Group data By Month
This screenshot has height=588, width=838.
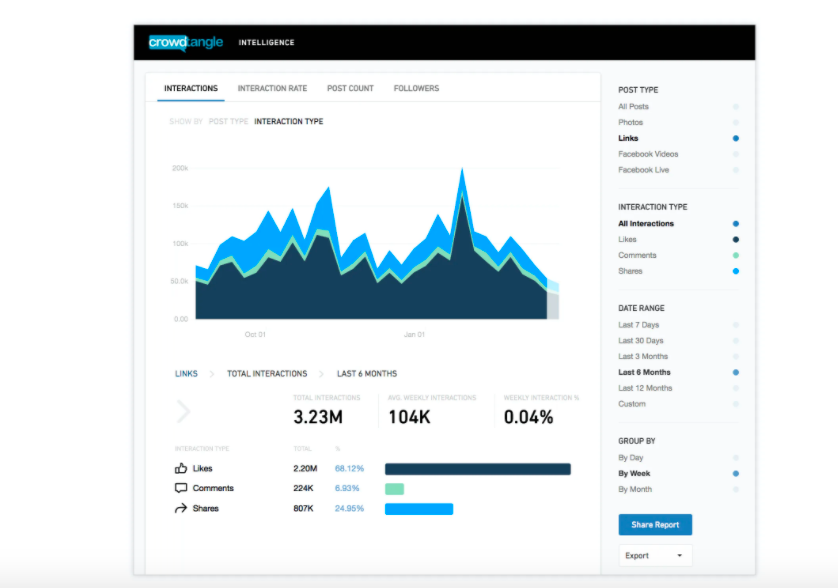635,489
